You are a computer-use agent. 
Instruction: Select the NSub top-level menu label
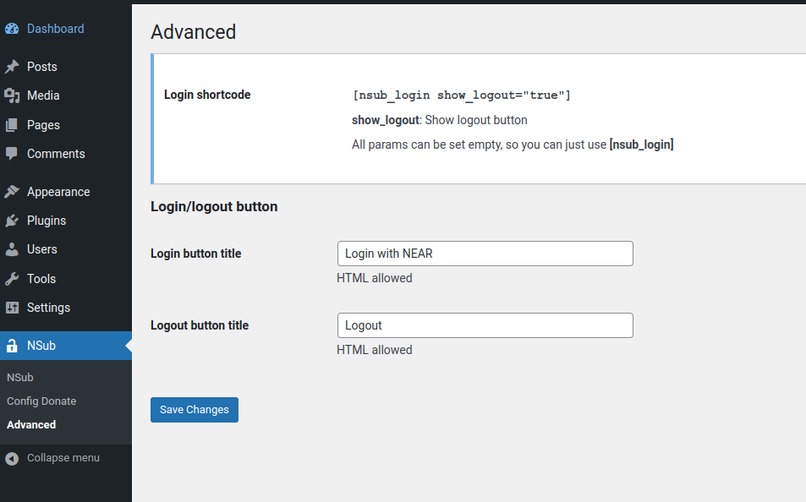pyautogui.click(x=41, y=345)
